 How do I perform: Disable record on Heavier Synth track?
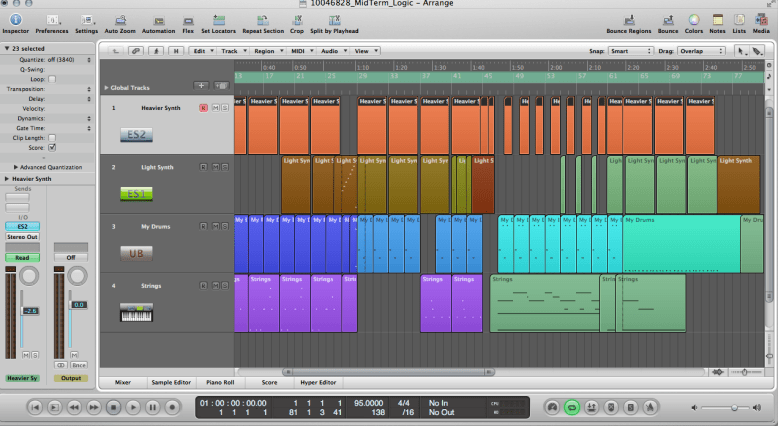tap(203, 108)
